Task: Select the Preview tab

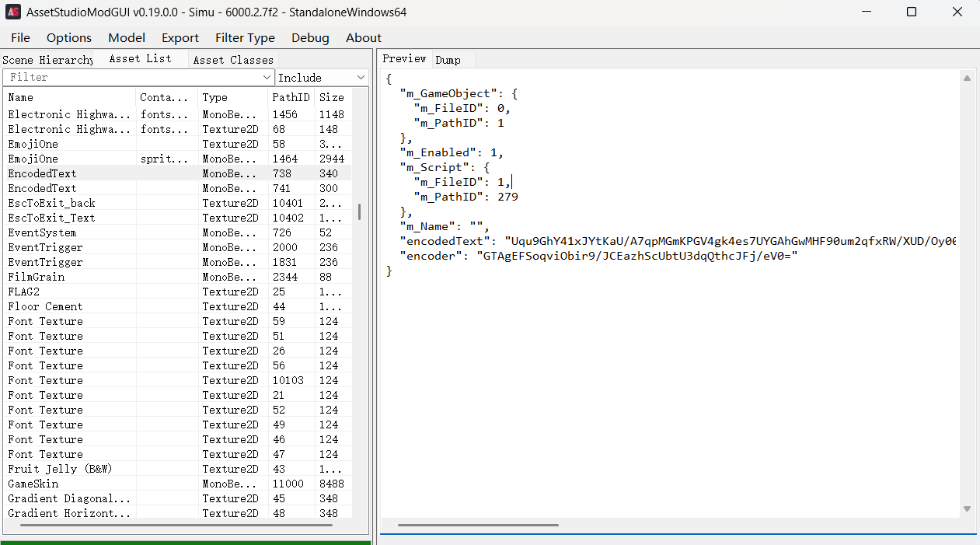Action: click(x=404, y=59)
